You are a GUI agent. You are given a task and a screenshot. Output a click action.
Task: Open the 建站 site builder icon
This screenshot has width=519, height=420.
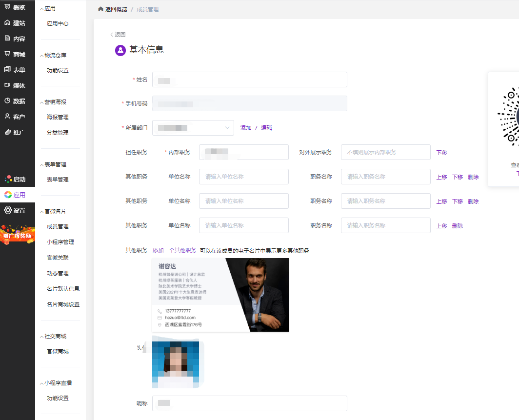[7, 23]
